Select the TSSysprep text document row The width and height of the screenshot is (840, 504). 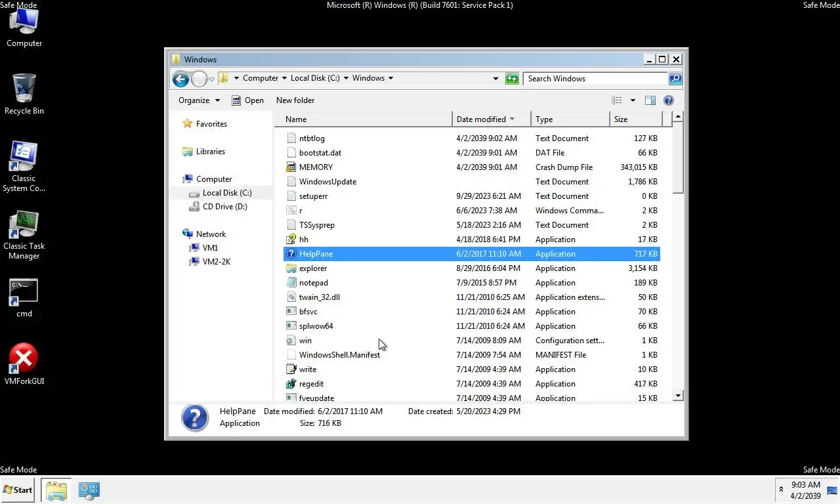pos(472,225)
